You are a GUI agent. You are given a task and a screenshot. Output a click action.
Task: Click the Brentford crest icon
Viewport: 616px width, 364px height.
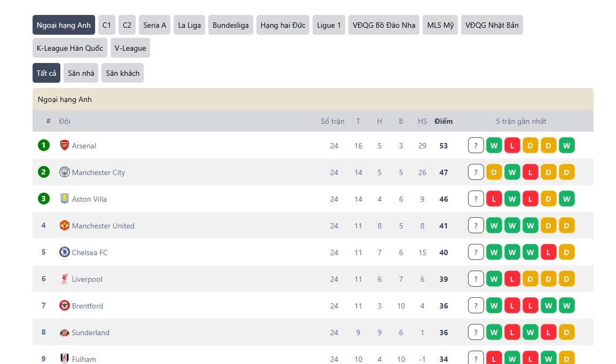(x=64, y=305)
